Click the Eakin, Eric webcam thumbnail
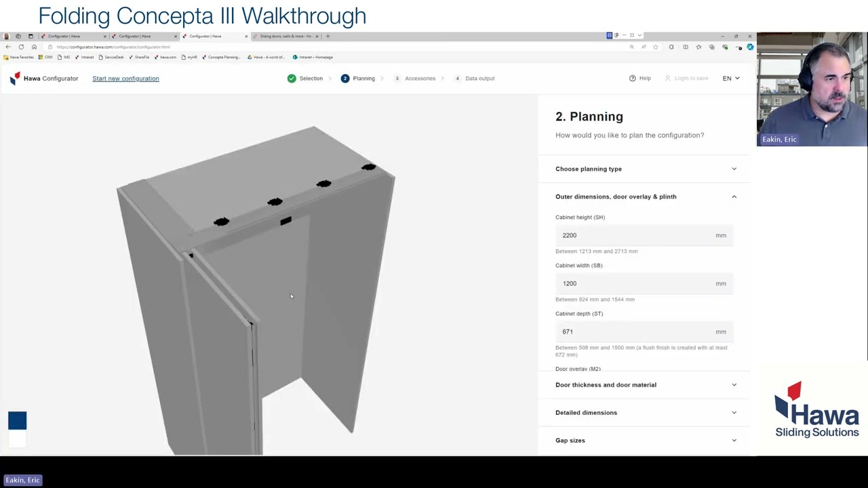Screen dimensions: 868x488 point(812,89)
